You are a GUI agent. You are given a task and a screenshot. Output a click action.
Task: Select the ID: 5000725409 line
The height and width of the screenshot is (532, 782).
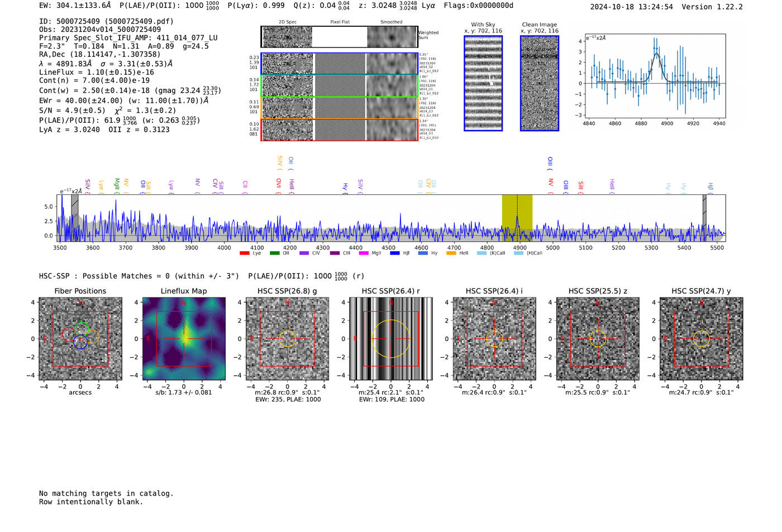pos(106,21)
